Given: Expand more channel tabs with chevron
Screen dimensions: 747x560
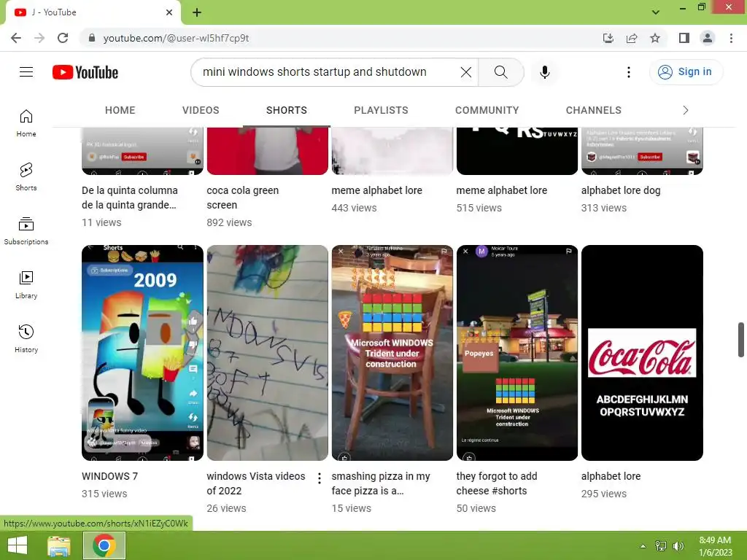Looking at the screenshot, I should tap(685, 110).
